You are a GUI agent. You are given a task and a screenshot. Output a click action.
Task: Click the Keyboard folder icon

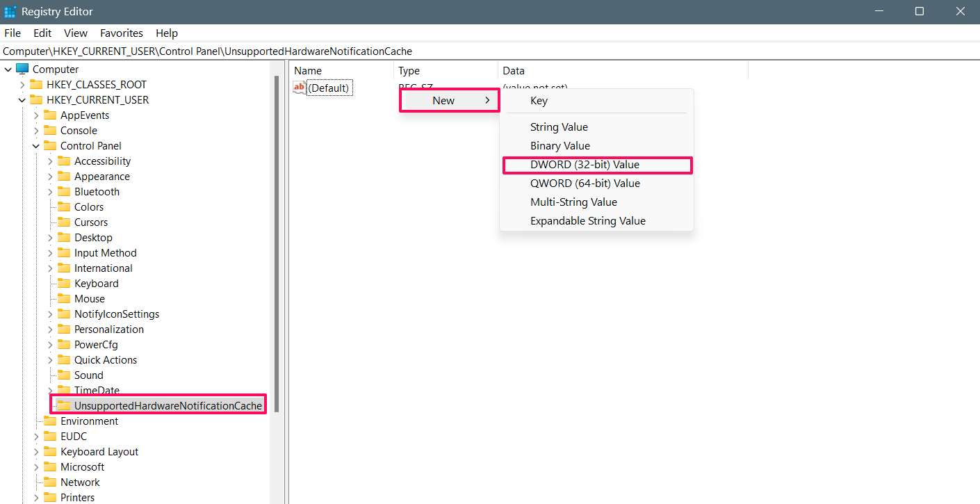point(64,283)
